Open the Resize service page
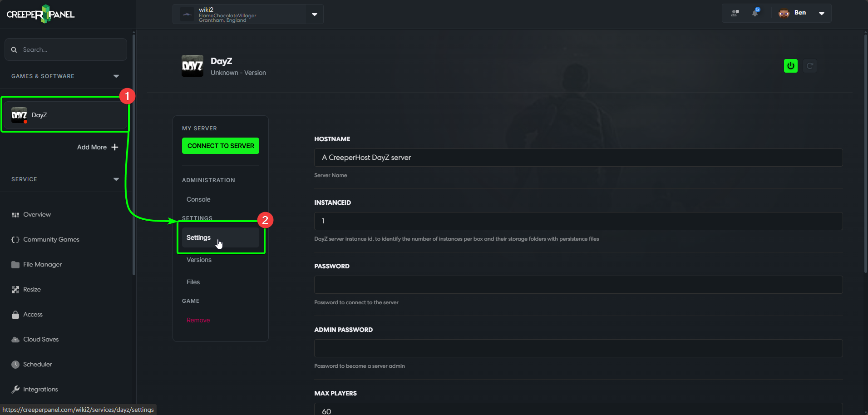The image size is (868, 415). pyautogui.click(x=32, y=290)
